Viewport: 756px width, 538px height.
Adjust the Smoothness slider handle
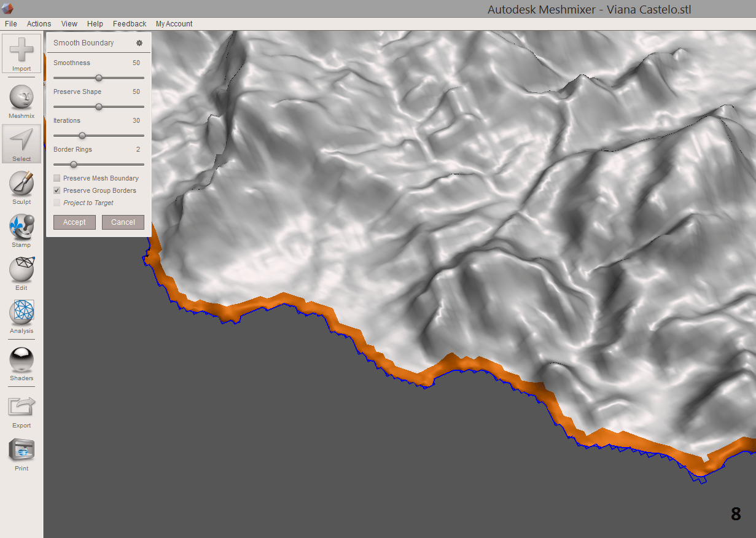(99, 77)
